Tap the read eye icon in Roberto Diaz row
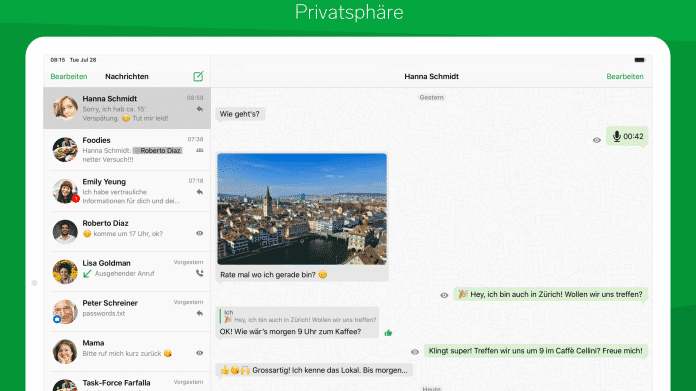The image size is (696, 391). pos(200,233)
